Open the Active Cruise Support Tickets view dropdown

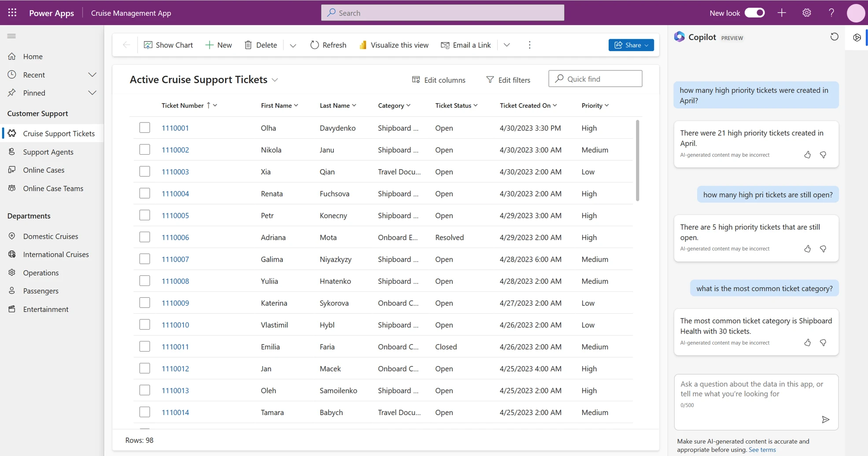275,80
